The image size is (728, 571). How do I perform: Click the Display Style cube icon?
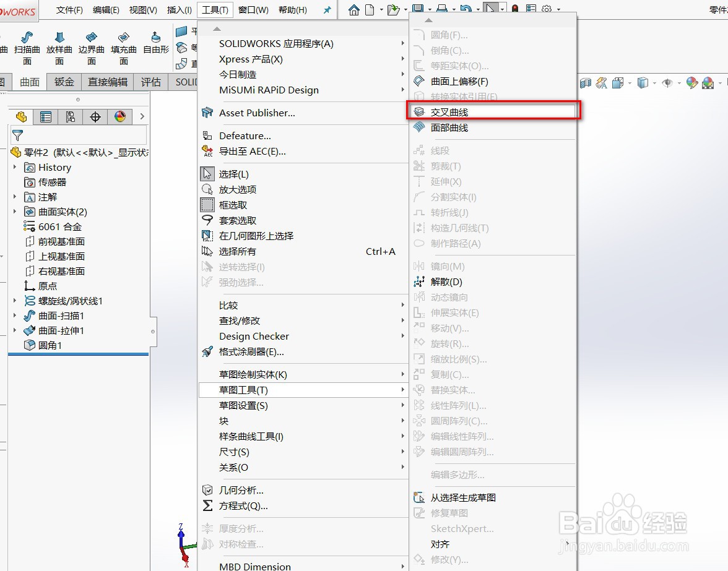pos(643,83)
